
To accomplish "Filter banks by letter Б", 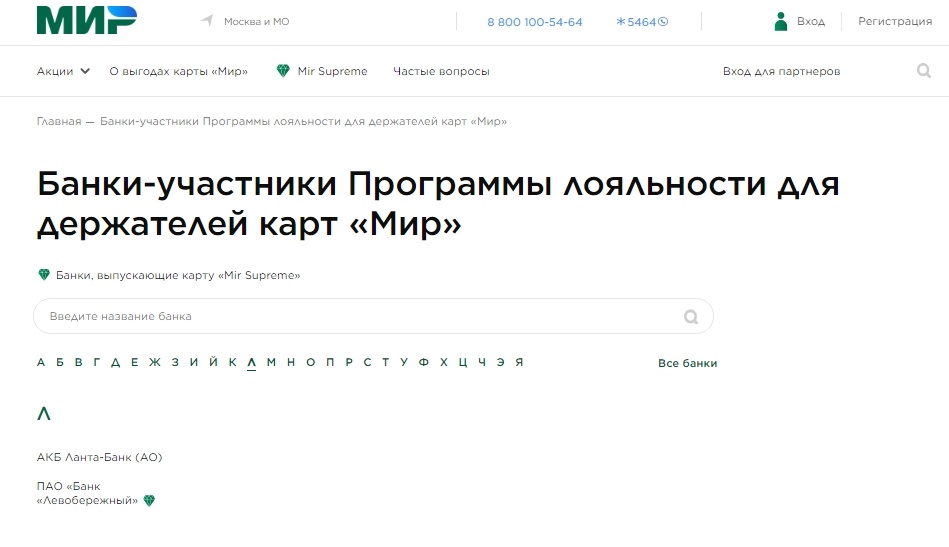I will [59, 362].
